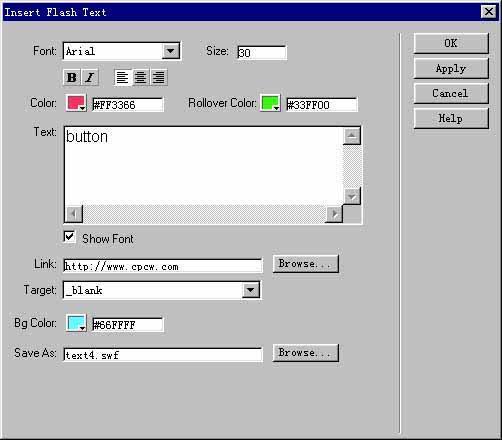502x440 pixels.
Task: Click the horizontal scroll left arrow
Action: pos(74,214)
